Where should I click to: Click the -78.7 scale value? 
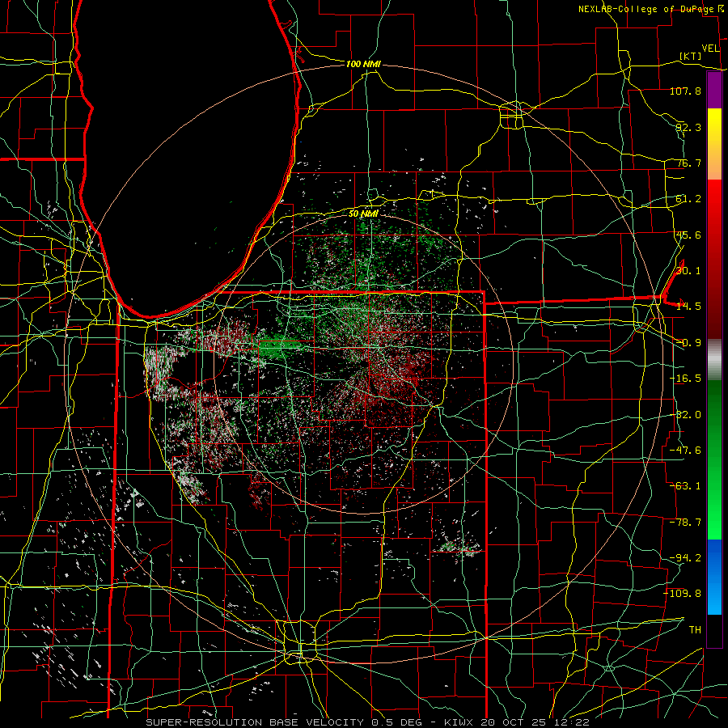tap(685, 523)
